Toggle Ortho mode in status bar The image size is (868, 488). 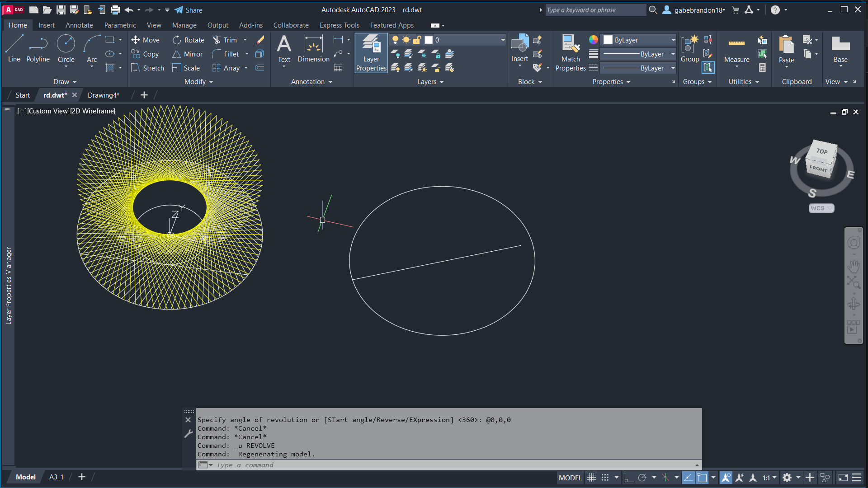[628, 478]
